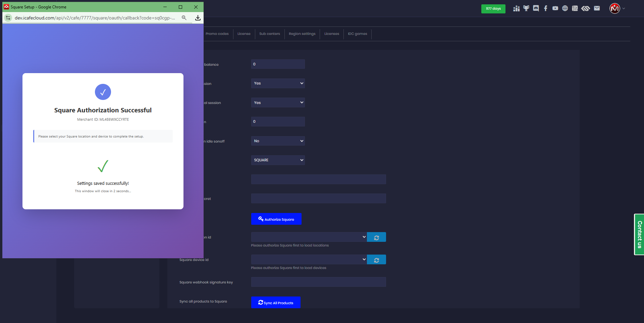Open the trophy icon in header
Screen dimensions: 644x323
(x=526, y=8)
